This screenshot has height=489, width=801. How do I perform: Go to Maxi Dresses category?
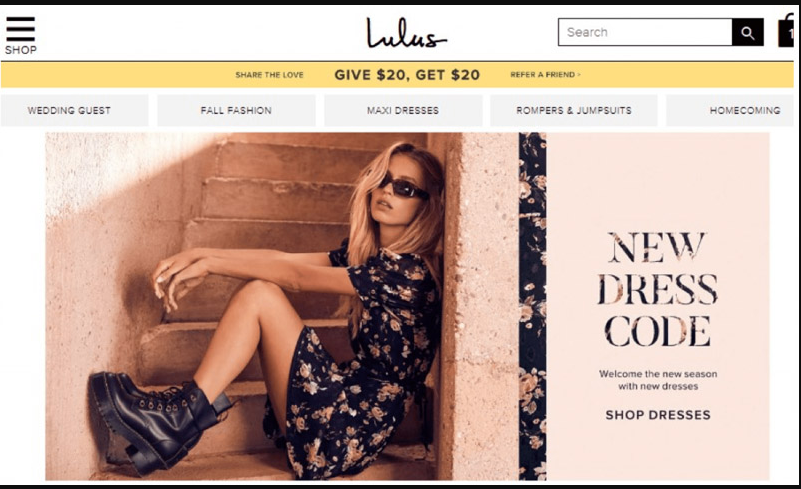pos(403,110)
